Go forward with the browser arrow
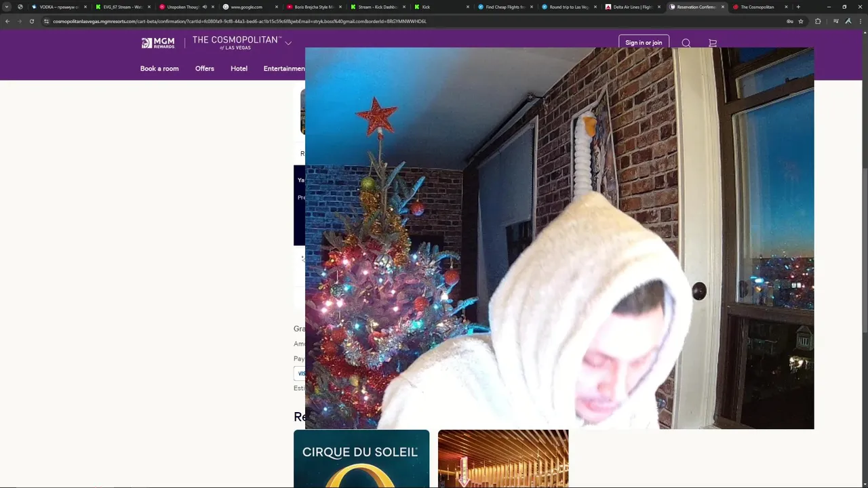 (x=19, y=21)
